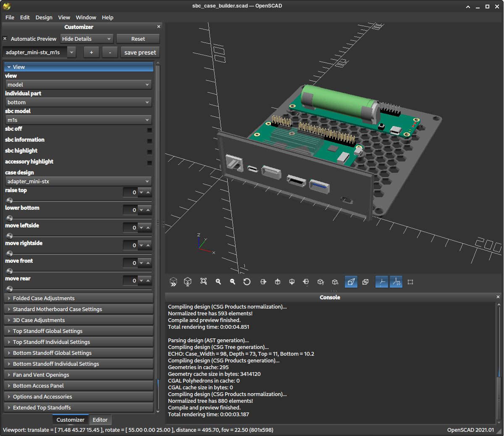Toggle the coordinate axes display icon
Screen dimensions: 504x436
click(382, 282)
